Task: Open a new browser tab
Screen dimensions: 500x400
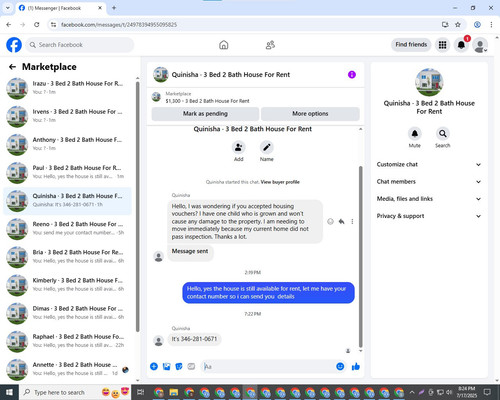Action: [114, 8]
